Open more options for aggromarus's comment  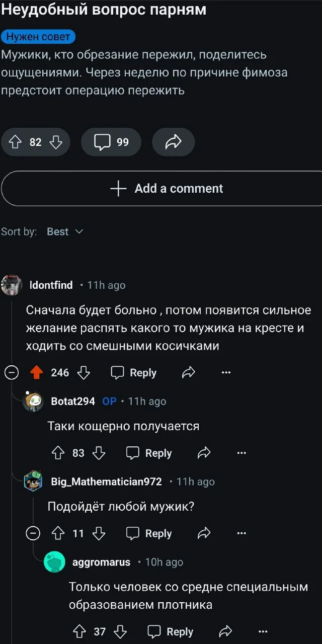tap(263, 632)
